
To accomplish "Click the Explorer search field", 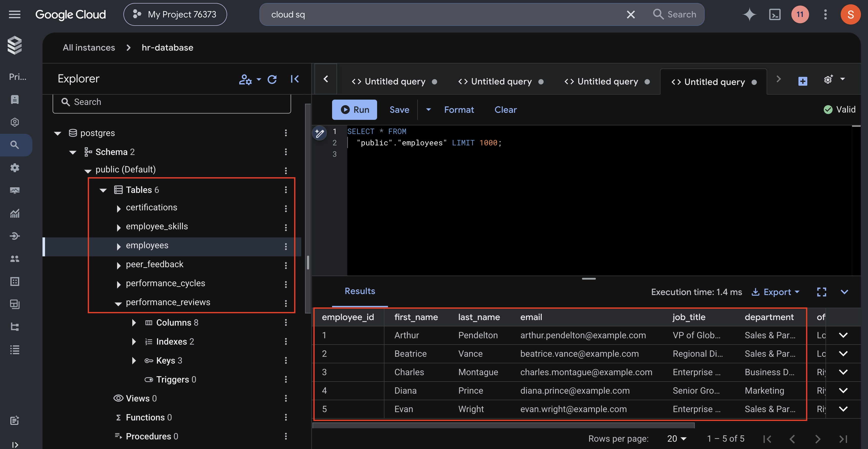I will pyautogui.click(x=172, y=102).
